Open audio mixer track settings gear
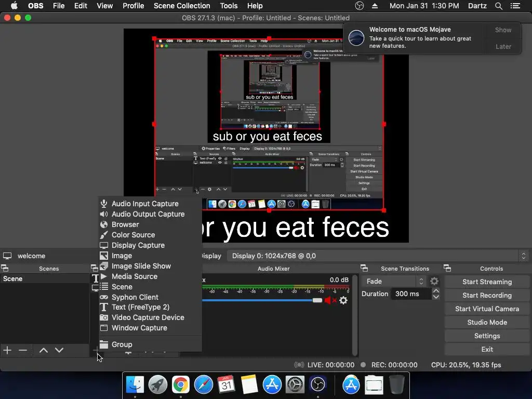This screenshot has height=399, width=532. [343, 300]
